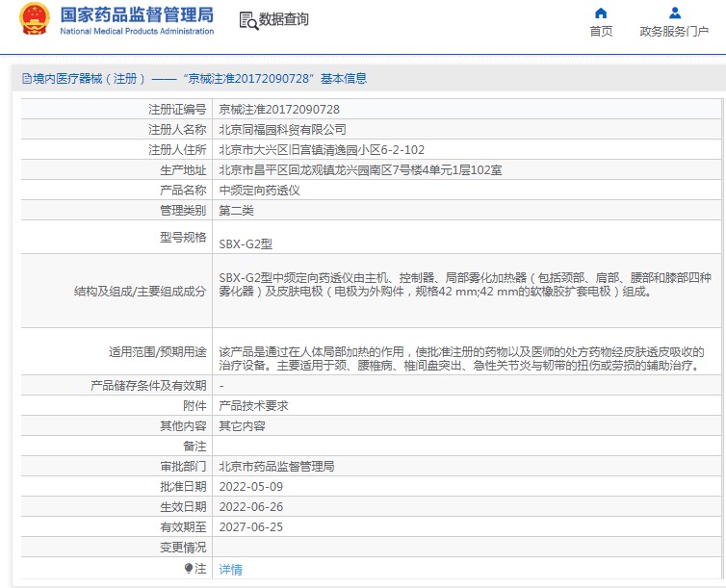The height and width of the screenshot is (588, 726).
Task: Select effective date 2022-06-26
Action: (251, 507)
